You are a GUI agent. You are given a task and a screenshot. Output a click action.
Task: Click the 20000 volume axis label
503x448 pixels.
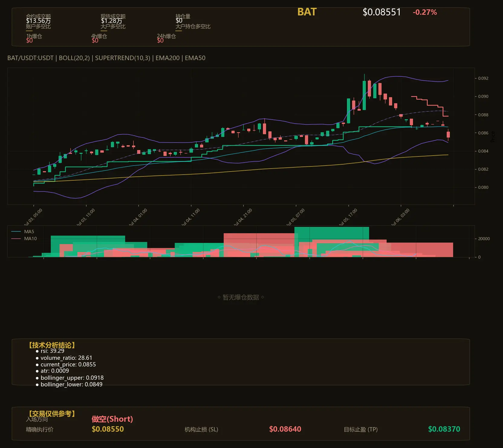(x=484, y=239)
